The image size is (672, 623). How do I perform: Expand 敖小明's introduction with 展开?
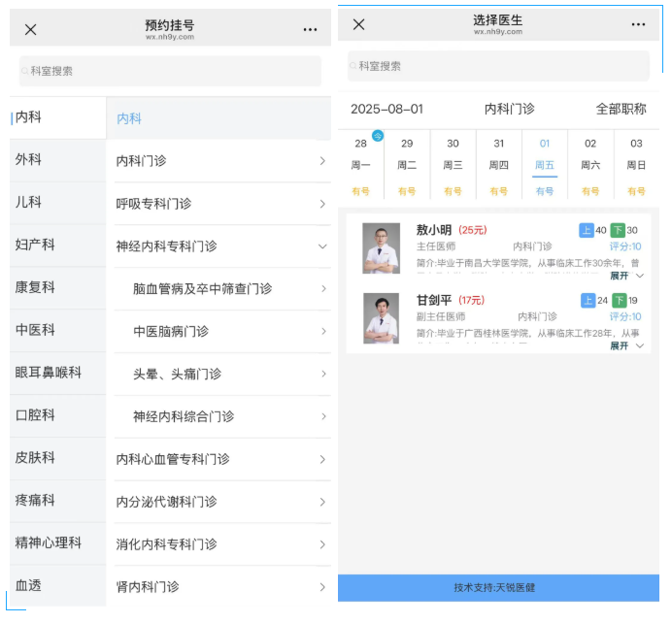tap(625, 276)
